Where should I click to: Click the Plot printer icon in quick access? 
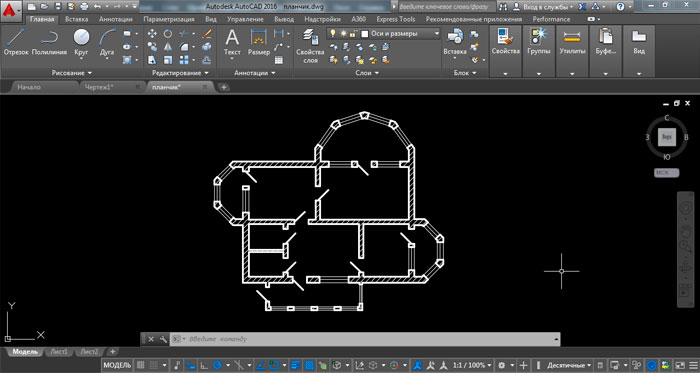click(84, 7)
